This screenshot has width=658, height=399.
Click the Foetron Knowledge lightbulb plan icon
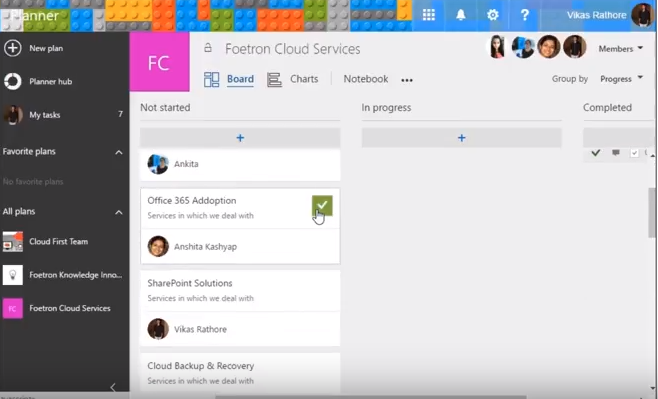click(x=13, y=275)
